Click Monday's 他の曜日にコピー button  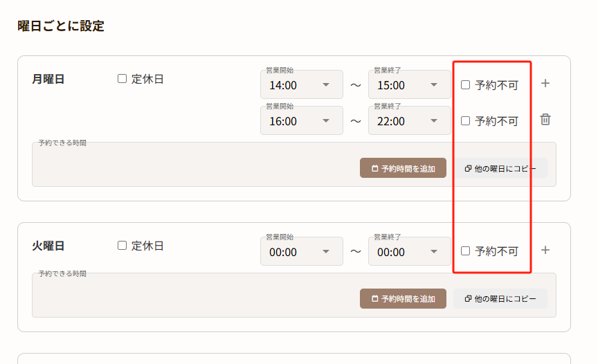[500, 168]
